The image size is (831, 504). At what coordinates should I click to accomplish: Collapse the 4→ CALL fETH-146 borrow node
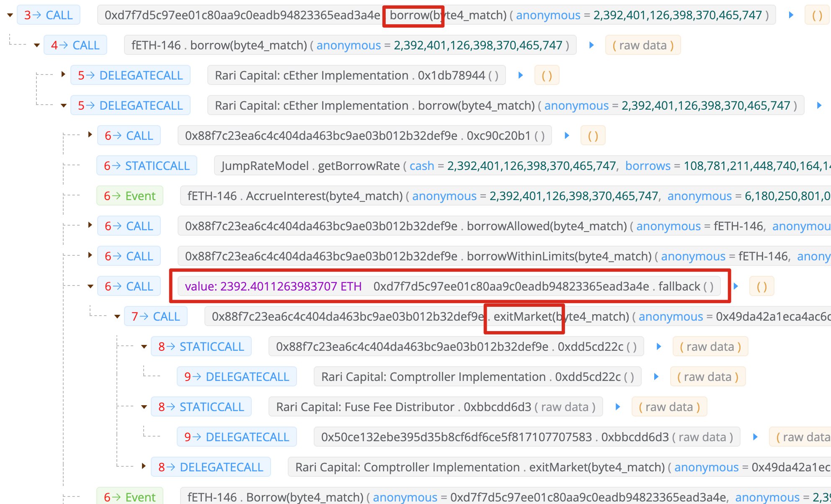coord(37,45)
